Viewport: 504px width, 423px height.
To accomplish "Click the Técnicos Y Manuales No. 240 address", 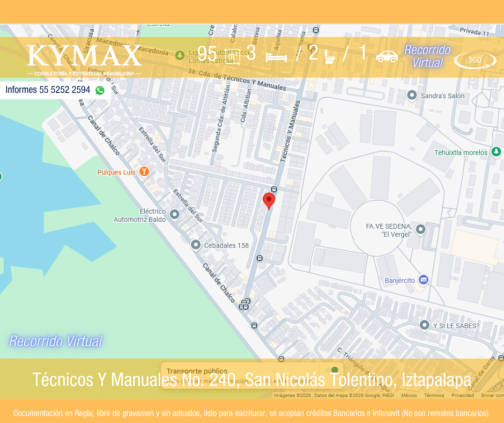I will point(251,380).
